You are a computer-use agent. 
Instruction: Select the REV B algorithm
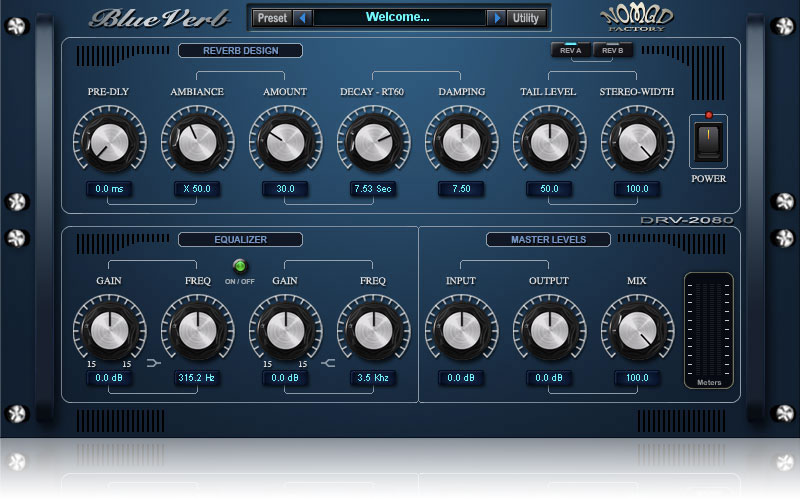612,50
